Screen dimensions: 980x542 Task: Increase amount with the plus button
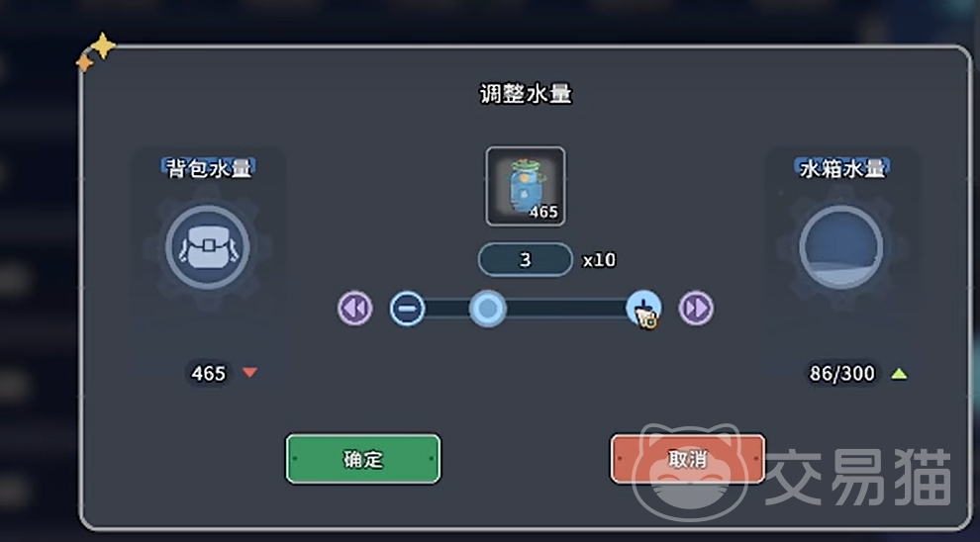pyautogui.click(x=643, y=309)
